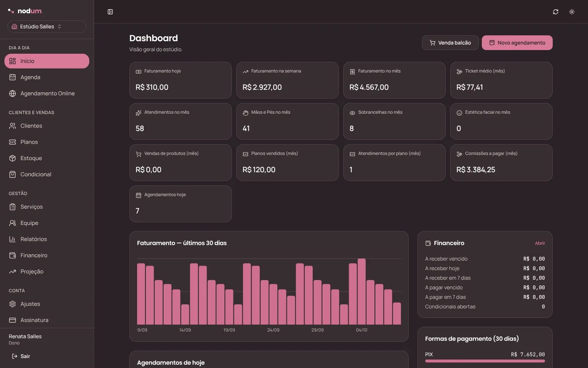This screenshot has height=368, width=588.
Task: Click the refresh icon in the top bar
Action: 556,12
